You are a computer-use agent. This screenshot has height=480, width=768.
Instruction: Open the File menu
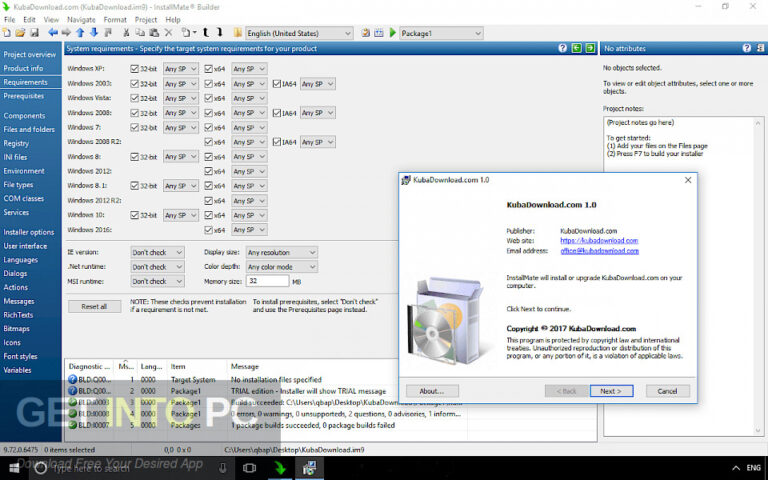click(9, 20)
